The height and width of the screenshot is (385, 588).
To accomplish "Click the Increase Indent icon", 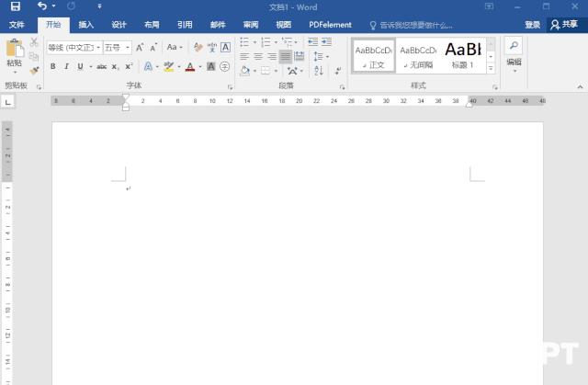I will pyautogui.click(x=327, y=42).
